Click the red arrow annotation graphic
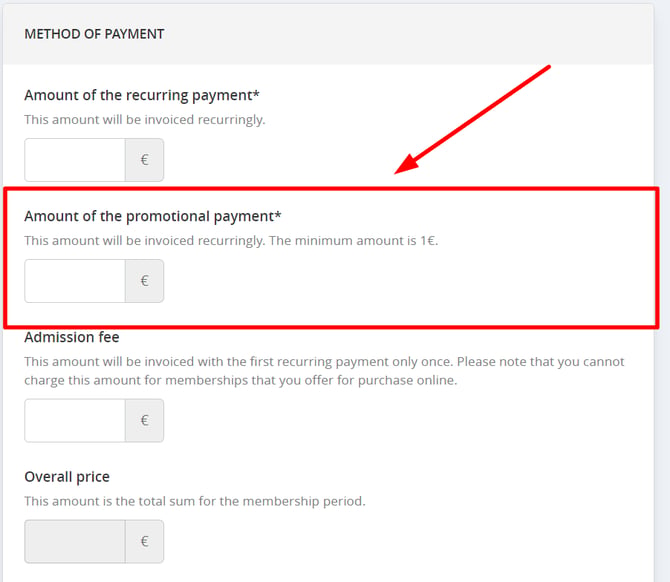Viewport: 670px width, 582px height. 473,120
